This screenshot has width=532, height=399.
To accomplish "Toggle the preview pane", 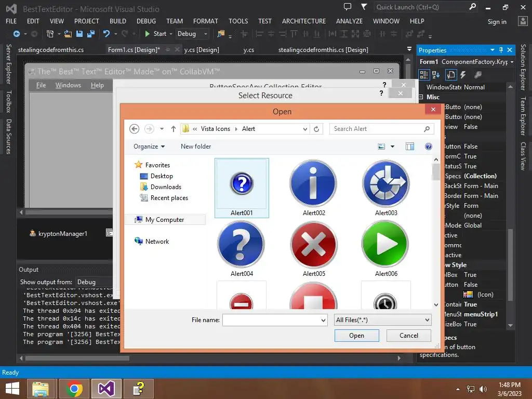I will tap(410, 147).
